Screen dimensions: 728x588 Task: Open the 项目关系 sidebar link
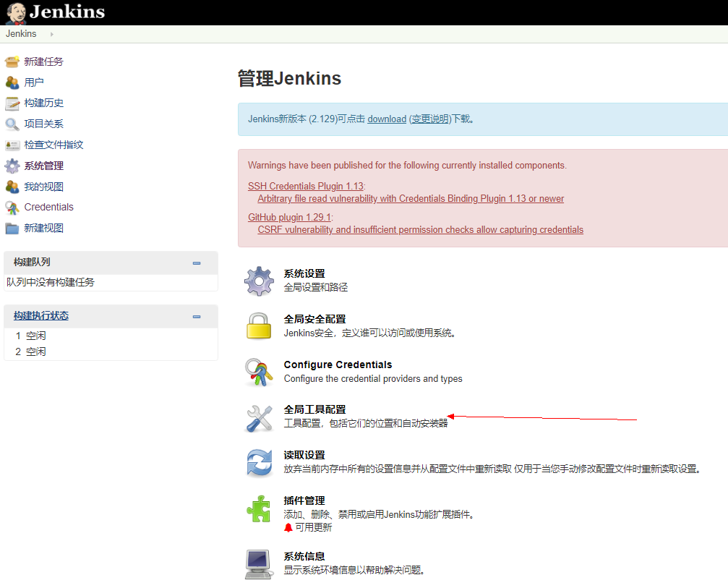43,124
